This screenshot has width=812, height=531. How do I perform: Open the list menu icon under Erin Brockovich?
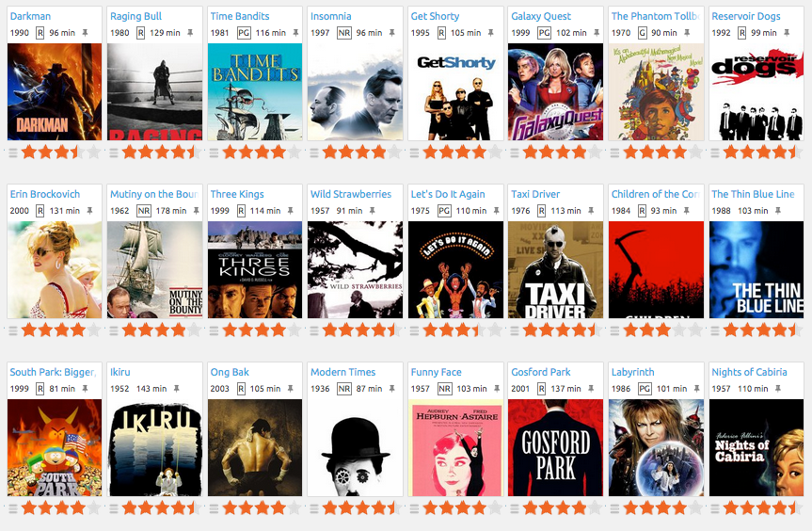click(13, 331)
